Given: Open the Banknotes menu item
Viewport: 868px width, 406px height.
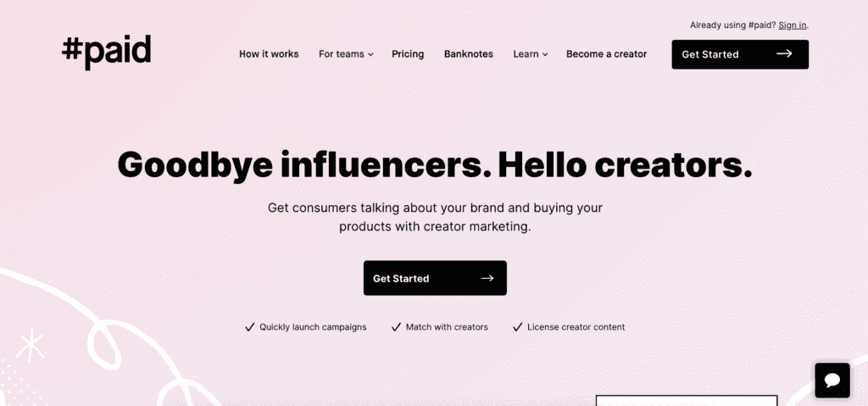Looking at the screenshot, I should click(468, 53).
